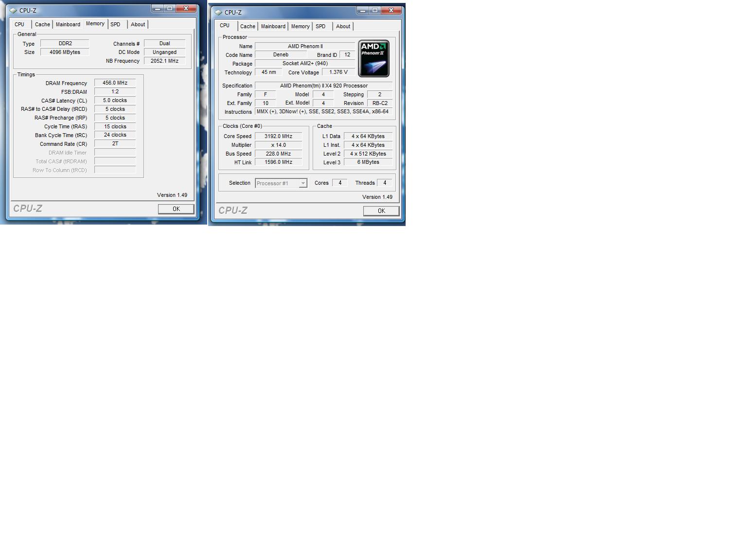Open the Memory tab in the right CPU-Z window
The width and height of the screenshot is (747, 560).
pyautogui.click(x=301, y=26)
